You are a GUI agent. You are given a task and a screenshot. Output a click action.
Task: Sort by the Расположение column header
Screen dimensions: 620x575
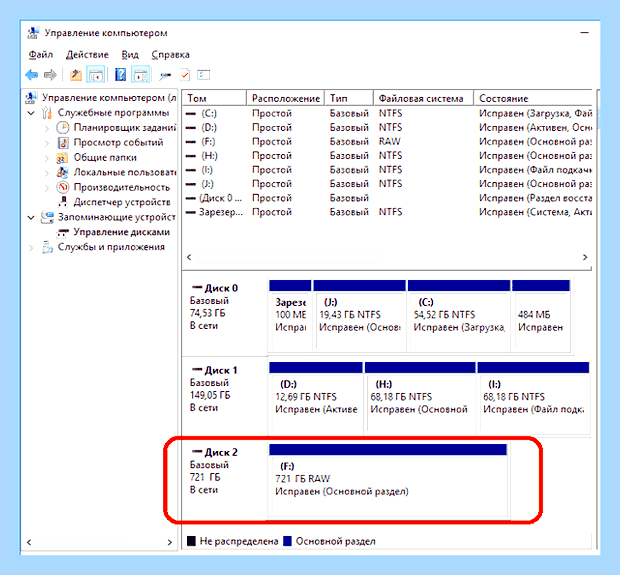tap(285, 98)
